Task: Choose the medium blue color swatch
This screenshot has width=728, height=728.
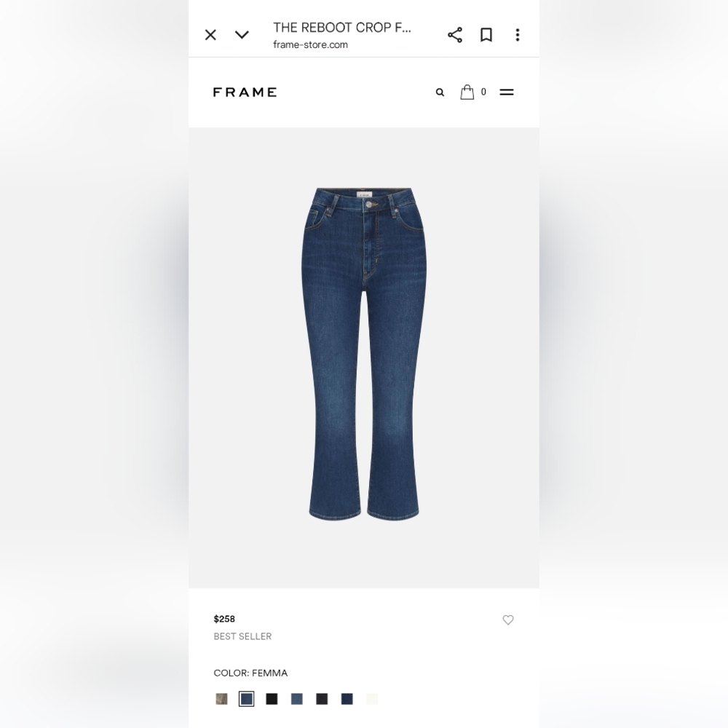Action: 297,699
